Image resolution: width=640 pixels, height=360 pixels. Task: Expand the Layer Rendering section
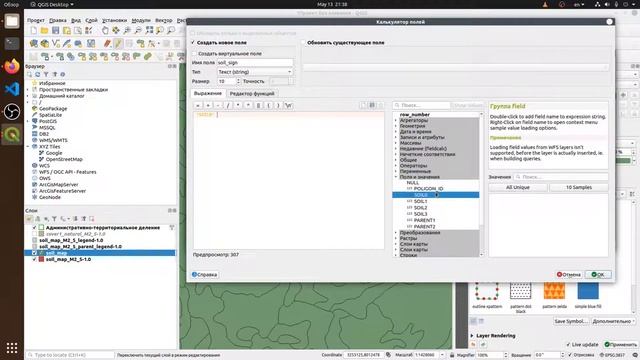(x=472, y=336)
